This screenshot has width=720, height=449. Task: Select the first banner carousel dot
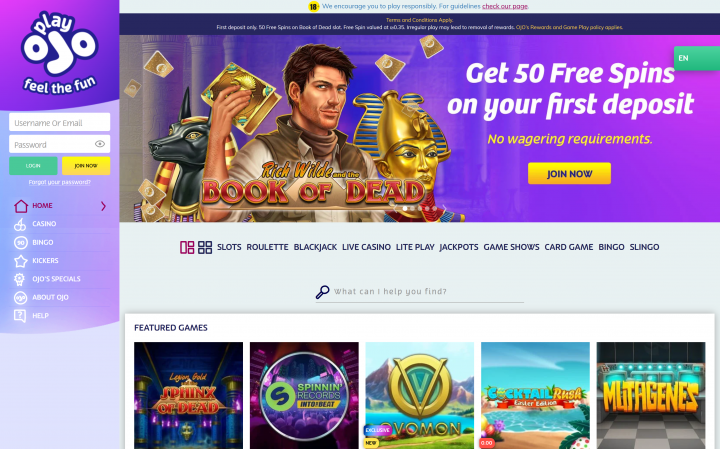click(x=405, y=208)
